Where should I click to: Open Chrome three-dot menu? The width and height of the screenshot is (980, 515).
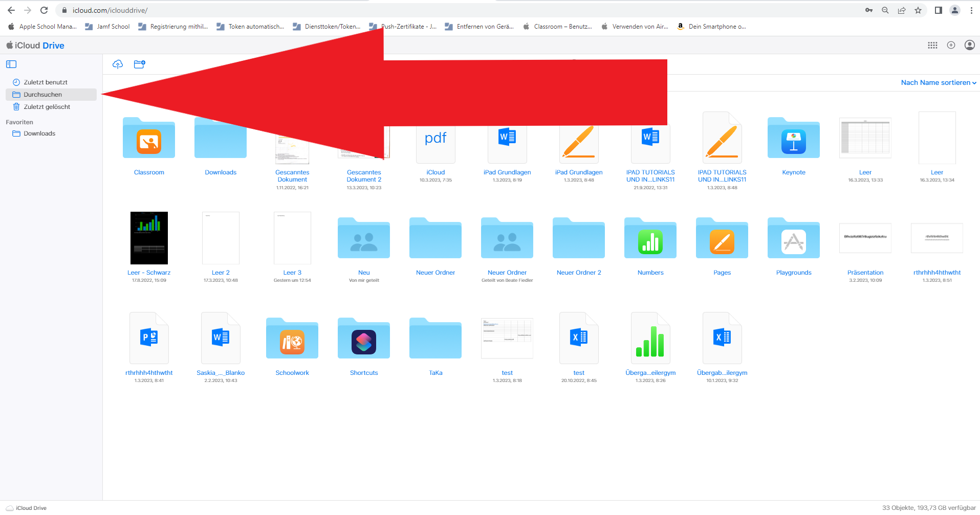[x=971, y=10]
